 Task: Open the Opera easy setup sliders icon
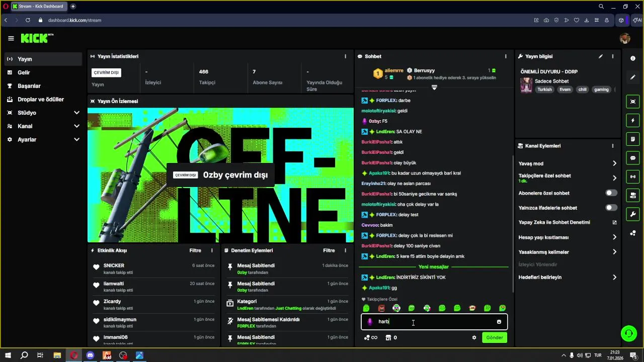(x=597, y=20)
